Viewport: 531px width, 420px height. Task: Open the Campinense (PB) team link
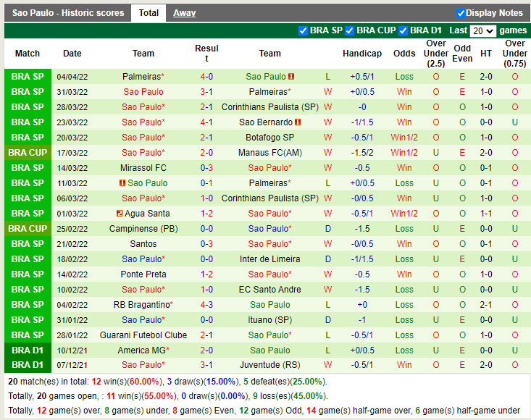point(143,229)
